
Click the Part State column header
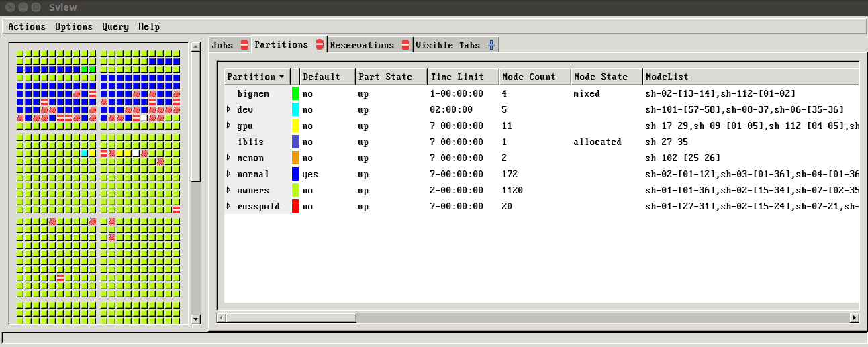(x=391, y=77)
